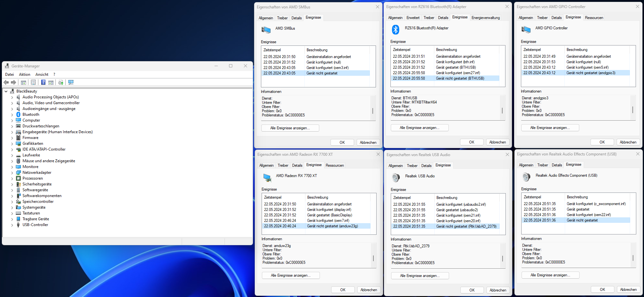Click the Bluetooth logo in RZ616 properties
The image size is (644, 297).
(x=396, y=30)
